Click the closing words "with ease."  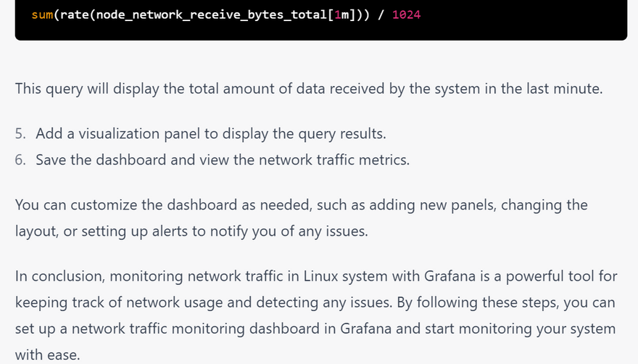click(x=47, y=355)
